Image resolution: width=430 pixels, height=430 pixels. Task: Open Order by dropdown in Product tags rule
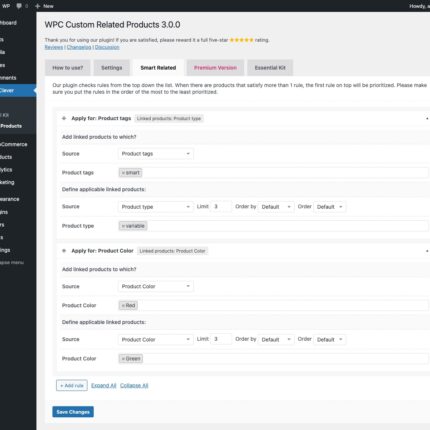[x=276, y=207]
